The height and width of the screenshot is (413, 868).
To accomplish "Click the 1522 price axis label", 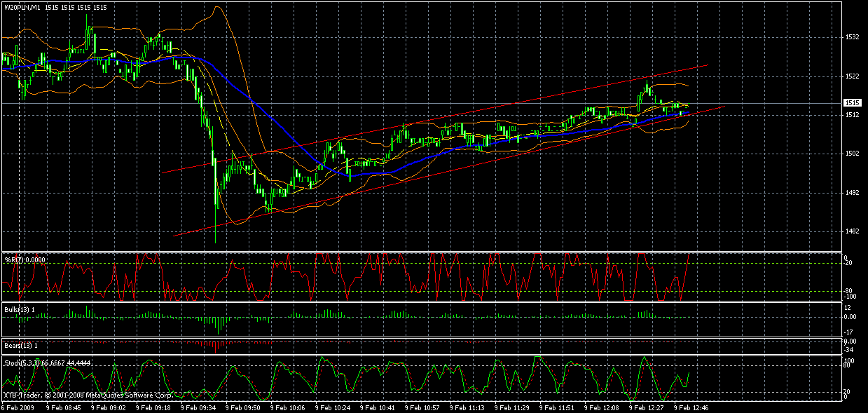I will tap(853, 76).
